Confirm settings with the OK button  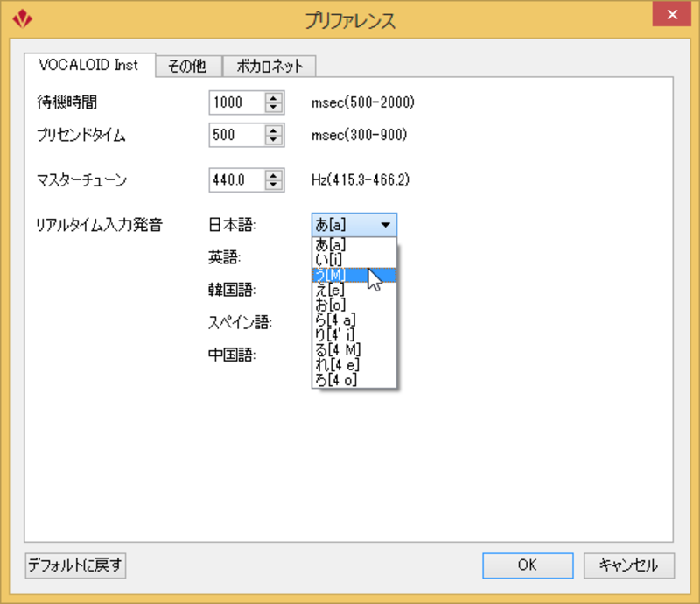click(x=528, y=565)
